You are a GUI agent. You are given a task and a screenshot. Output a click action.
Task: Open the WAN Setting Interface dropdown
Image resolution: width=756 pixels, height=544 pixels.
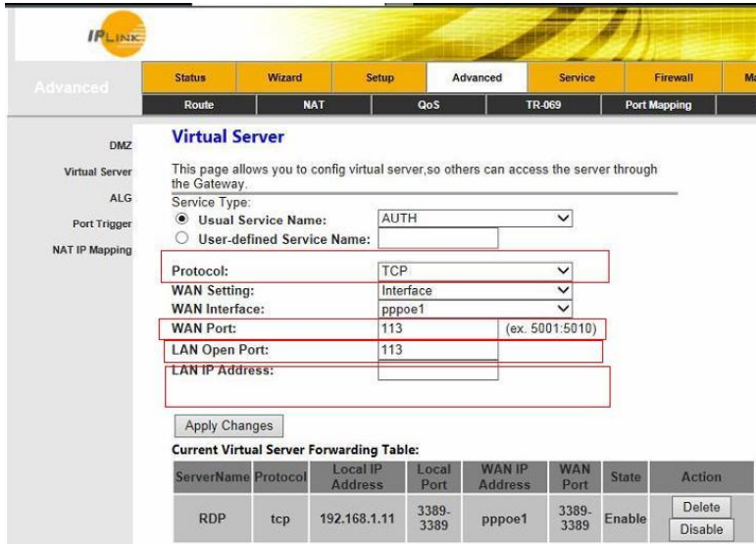click(475, 290)
